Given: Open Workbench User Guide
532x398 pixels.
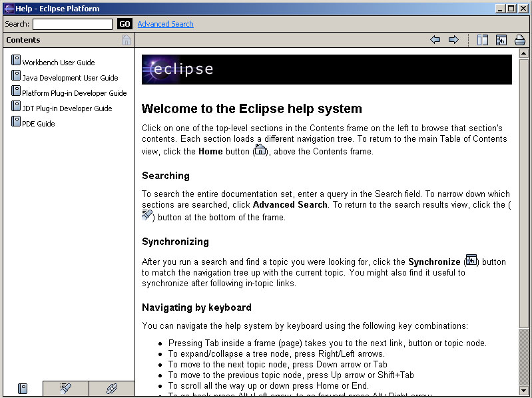Looking at the screenshot, I should coord(59,63).
